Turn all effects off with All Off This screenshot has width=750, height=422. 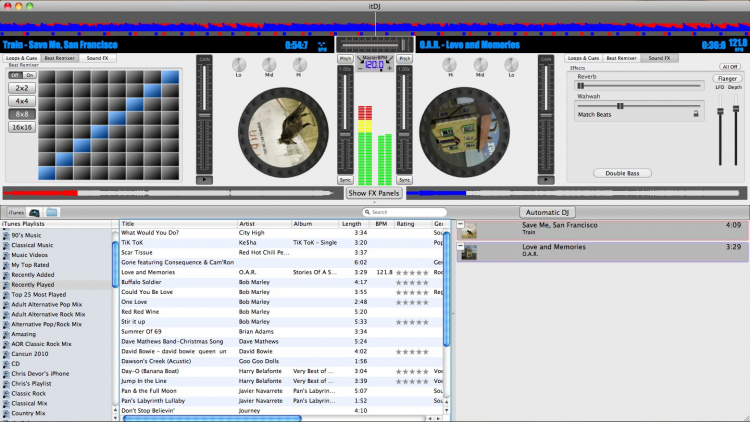pos(730,67)
